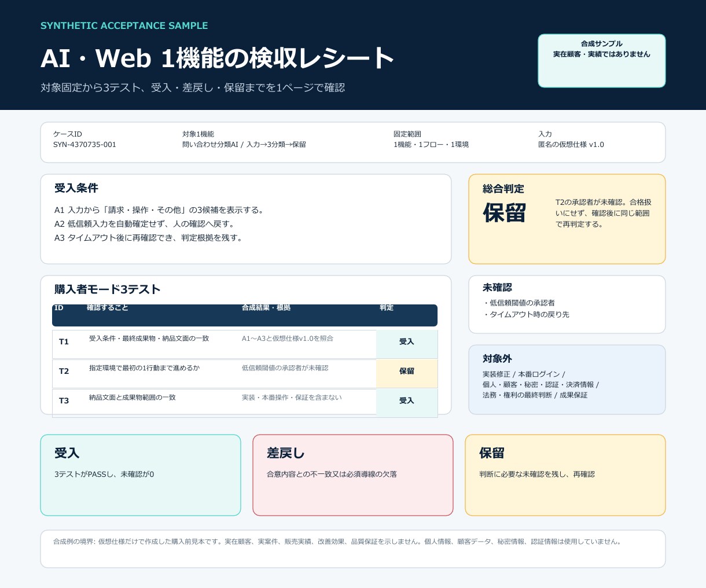Click the cell '実装・本番操作・保証を含まない'
706x588 pixels.
(292, 398)
